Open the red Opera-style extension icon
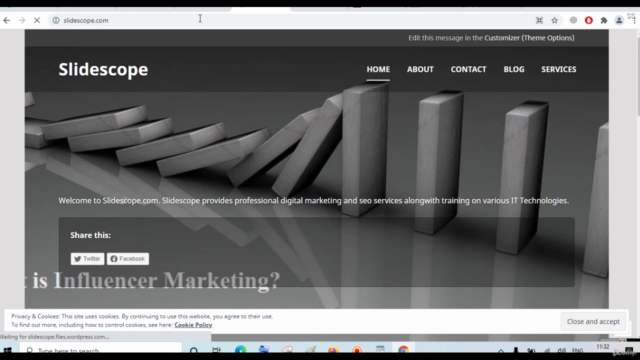This screenshot has width=640, height=360. (x=589, y=20)
